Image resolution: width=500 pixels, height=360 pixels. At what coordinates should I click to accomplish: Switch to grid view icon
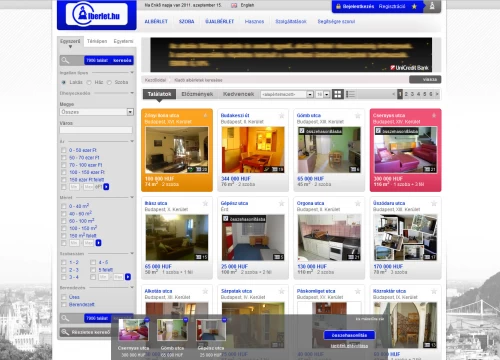338,94
